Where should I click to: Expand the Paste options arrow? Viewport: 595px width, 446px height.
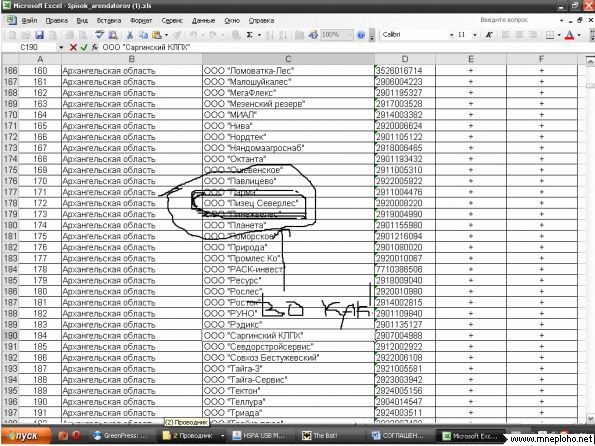(x=166, y=35)
